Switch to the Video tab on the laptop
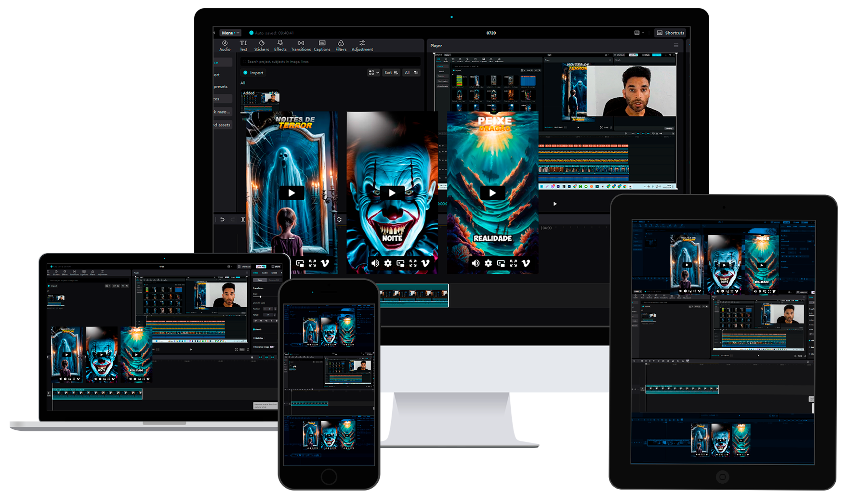 pos(256,272)
